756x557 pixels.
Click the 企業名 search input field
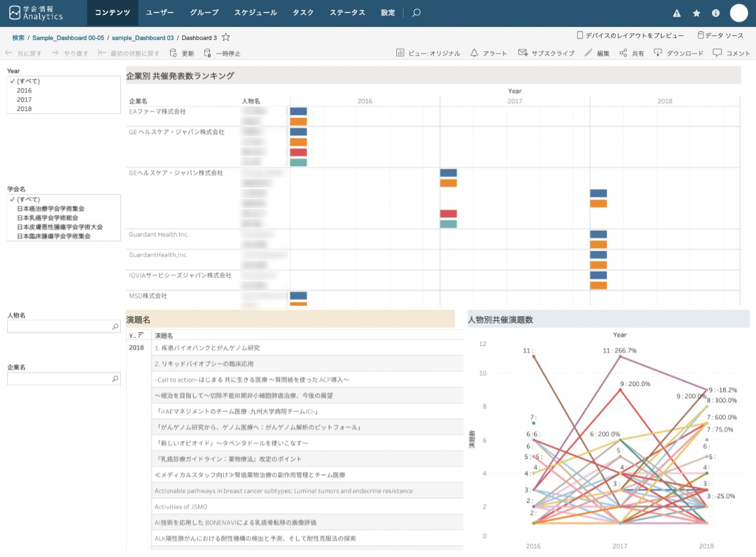64,379
